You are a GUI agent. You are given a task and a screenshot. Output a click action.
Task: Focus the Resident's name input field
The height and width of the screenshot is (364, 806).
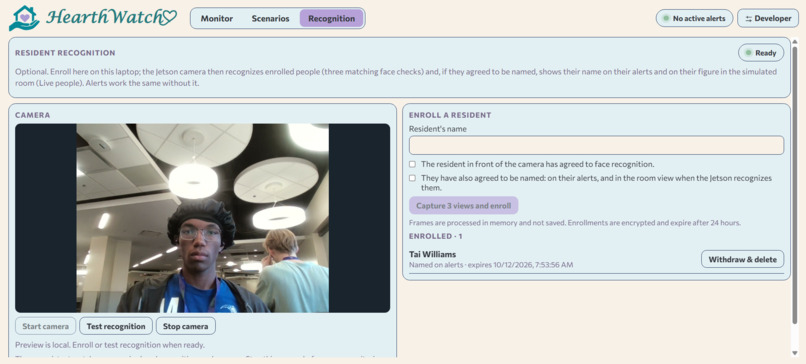coord(596,145)
